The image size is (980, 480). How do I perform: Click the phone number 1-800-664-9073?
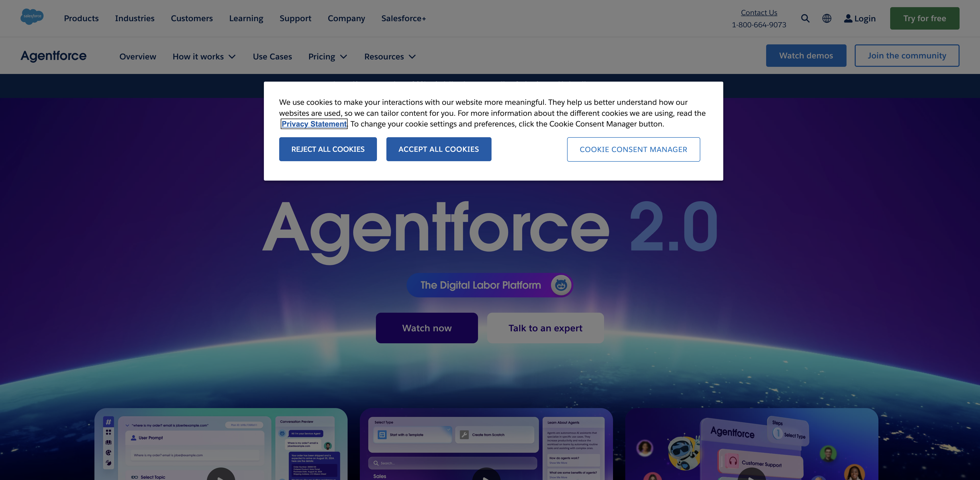759,25
